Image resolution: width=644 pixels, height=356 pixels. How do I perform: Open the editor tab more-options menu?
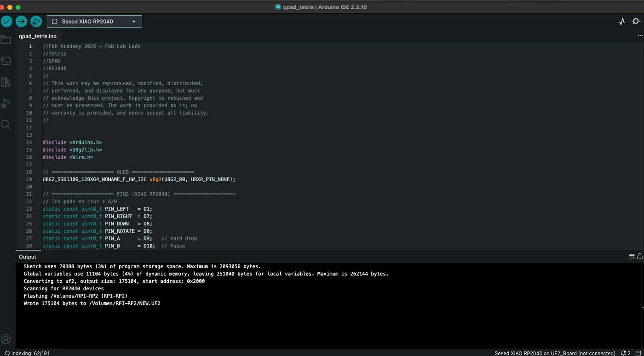[x=640, y=36]
